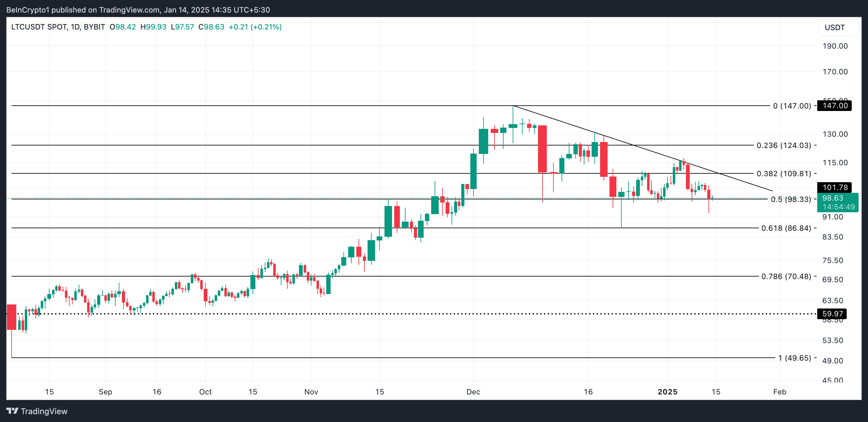This screenshot has height=422, width=868.
Task: Select the 0.236 (124.03) Fibonacci level label
Action: click(x=784, y=145)
